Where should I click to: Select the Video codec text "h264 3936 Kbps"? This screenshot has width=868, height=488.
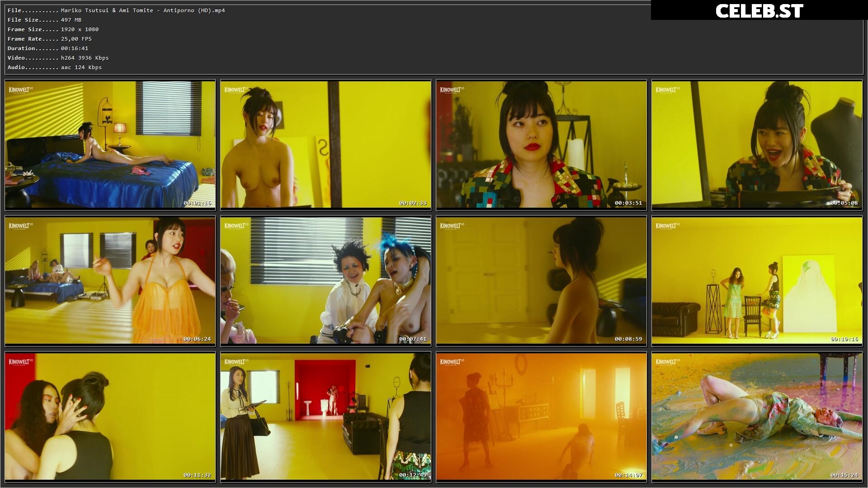coord(85,58)
